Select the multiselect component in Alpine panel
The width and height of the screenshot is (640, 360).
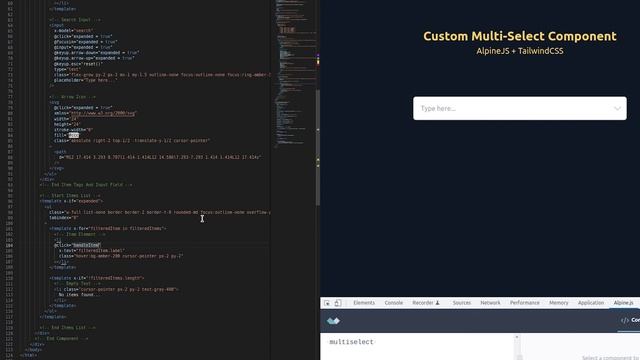pos(351,342)
